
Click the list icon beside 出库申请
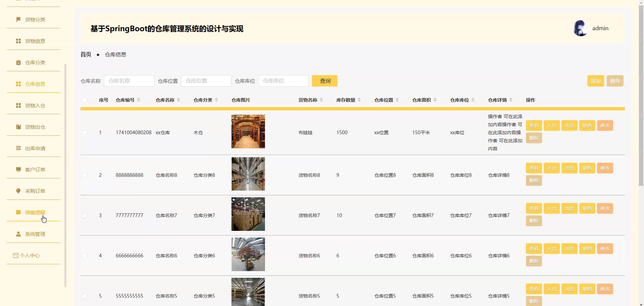[x=18, y=148]
